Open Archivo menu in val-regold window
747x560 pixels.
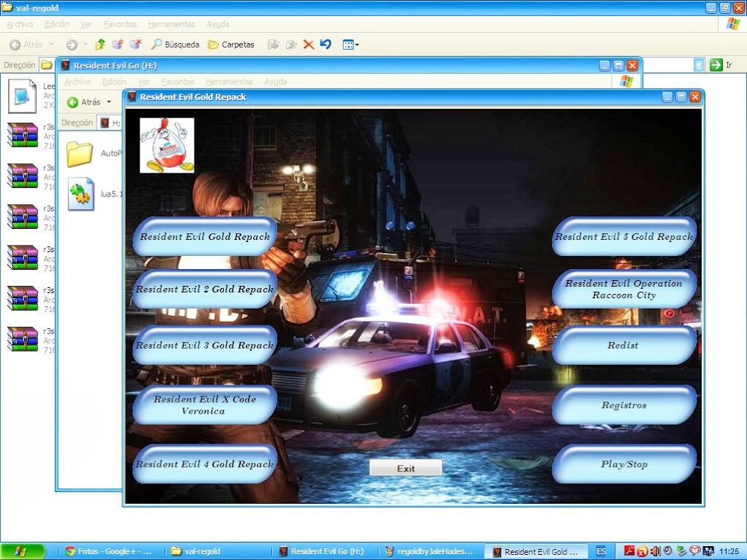pyautogui.click(x=20, y=24)
